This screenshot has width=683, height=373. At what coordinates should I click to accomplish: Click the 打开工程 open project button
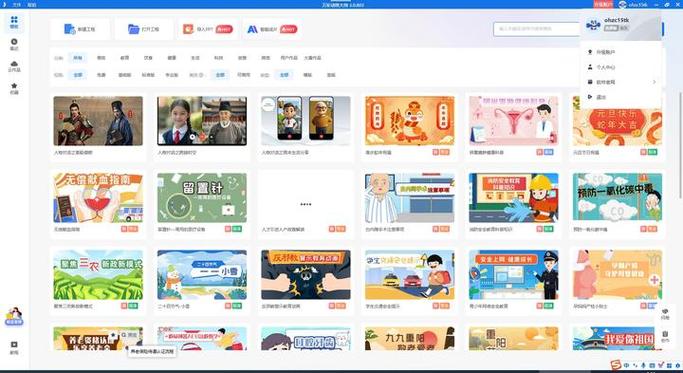pos(144,29)
